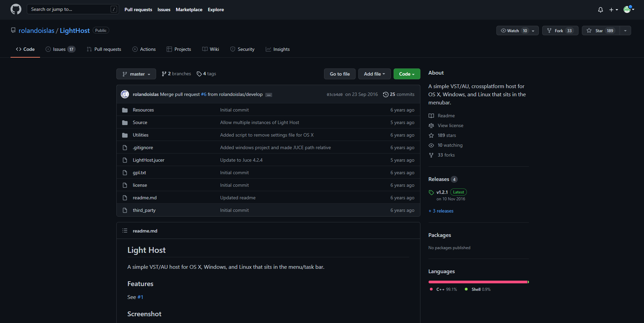Open the v1.2.1 release link

442,192
